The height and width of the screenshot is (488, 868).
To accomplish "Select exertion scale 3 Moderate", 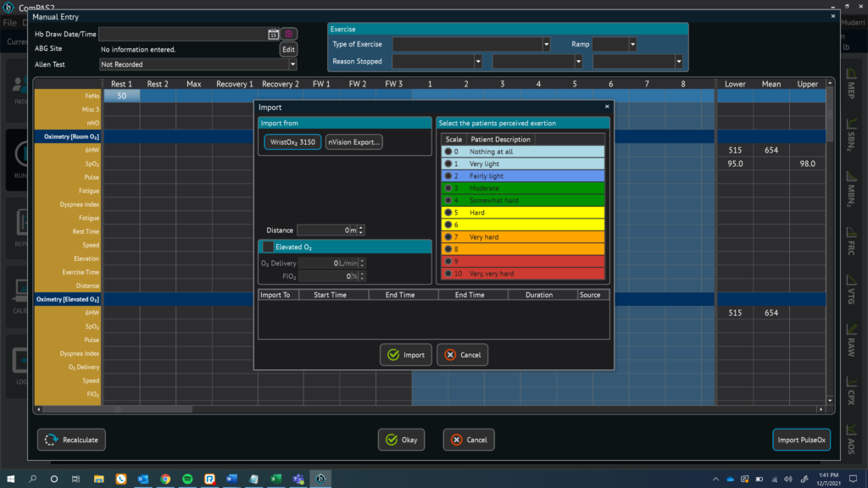I will (x=522, y=188).
